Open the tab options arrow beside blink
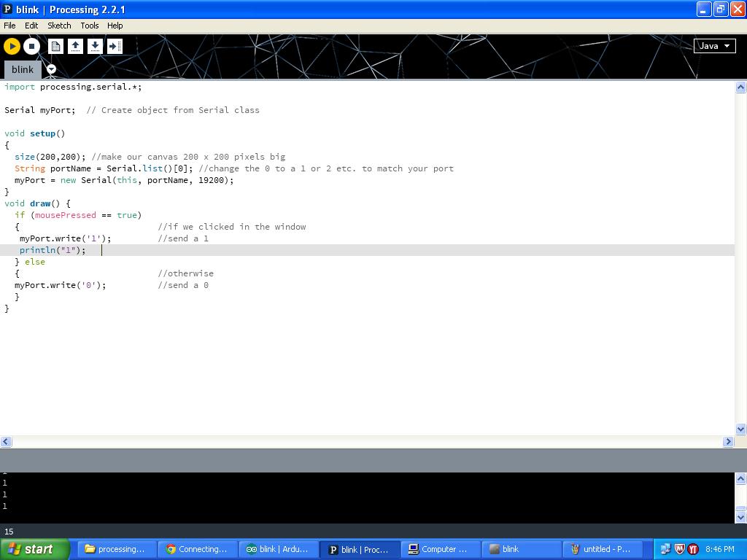Viewport: 747px width, 560px height. (52, 69)
